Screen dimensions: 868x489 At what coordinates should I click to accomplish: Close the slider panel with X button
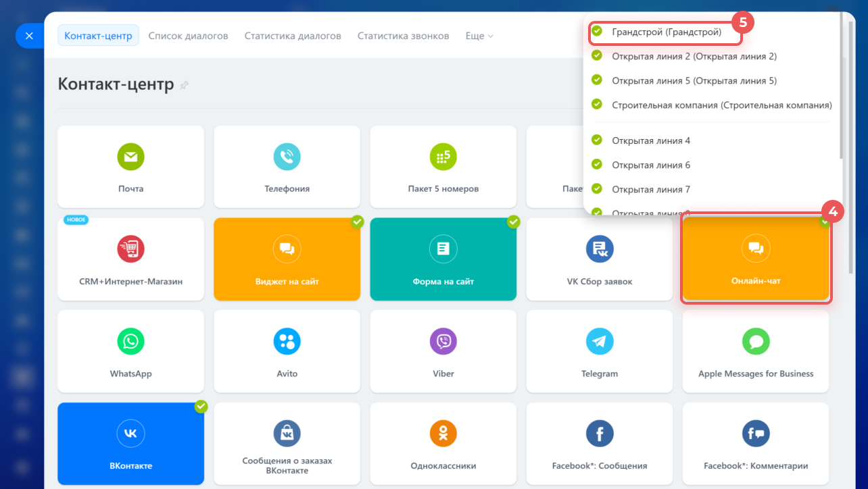29,36
